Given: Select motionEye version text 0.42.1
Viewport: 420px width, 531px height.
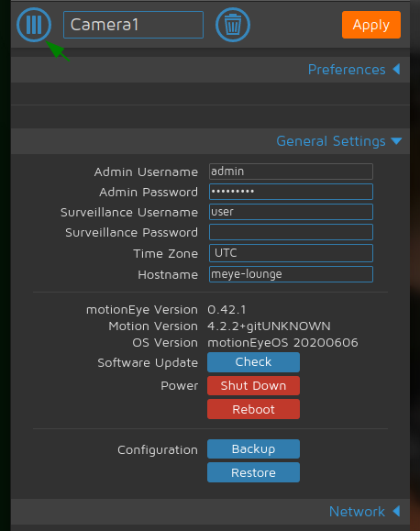Looking at the screenshot, I should [227, 310].
